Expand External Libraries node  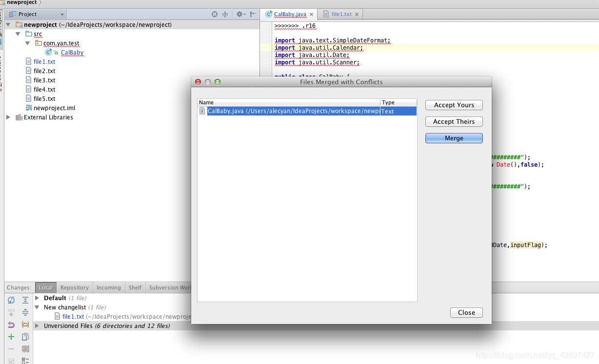point(8,117)
